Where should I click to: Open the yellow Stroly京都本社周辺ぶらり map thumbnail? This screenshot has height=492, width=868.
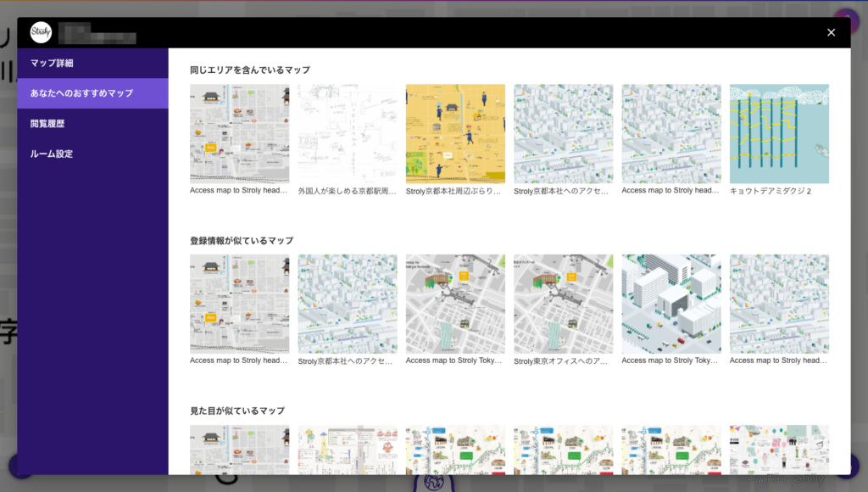455,133
